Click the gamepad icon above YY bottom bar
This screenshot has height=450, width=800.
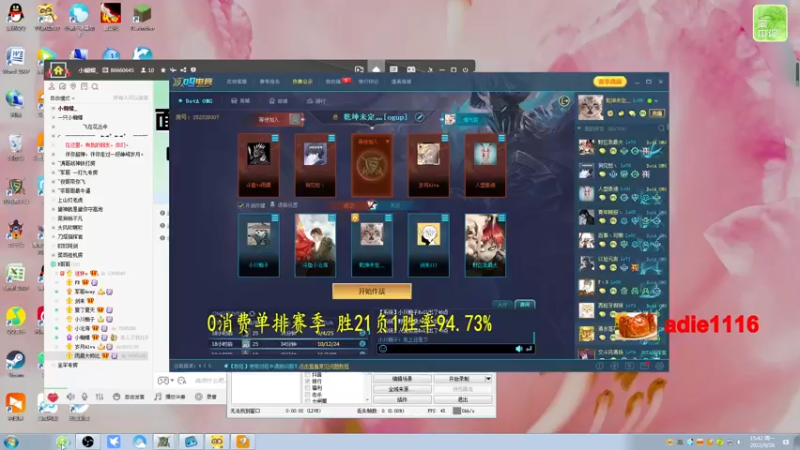(163, 381)
